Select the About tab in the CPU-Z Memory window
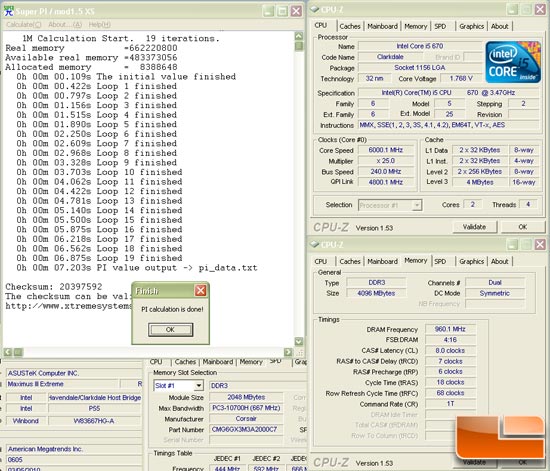 pos(499,262)
